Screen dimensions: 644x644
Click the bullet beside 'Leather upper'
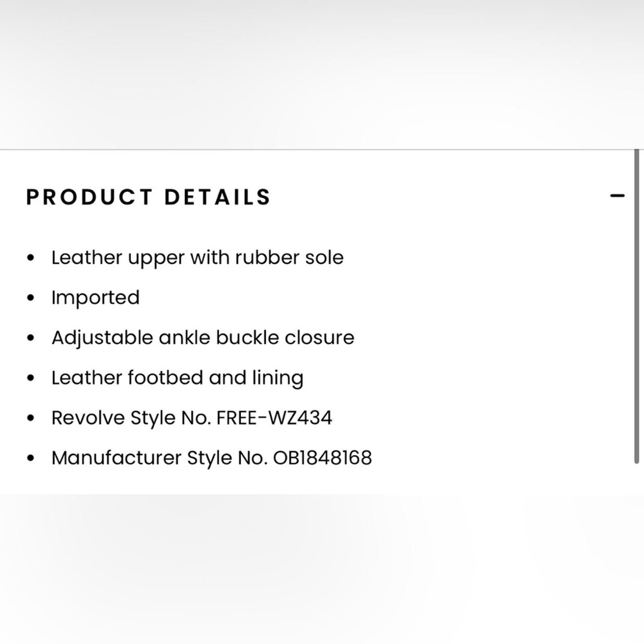click(x=31, y=258)
